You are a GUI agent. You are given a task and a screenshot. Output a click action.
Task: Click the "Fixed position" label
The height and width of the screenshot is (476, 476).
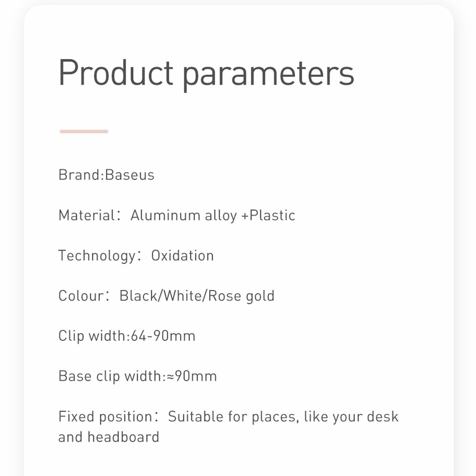tap(105, 417)
